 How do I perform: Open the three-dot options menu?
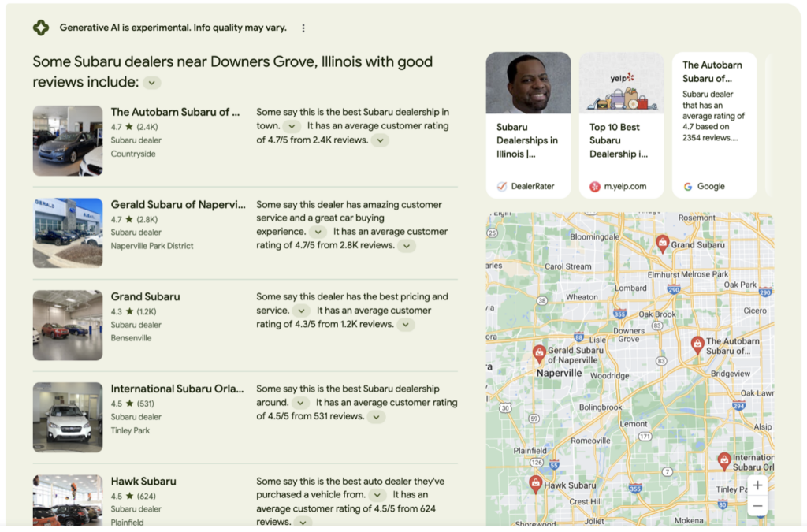point(303,28)
